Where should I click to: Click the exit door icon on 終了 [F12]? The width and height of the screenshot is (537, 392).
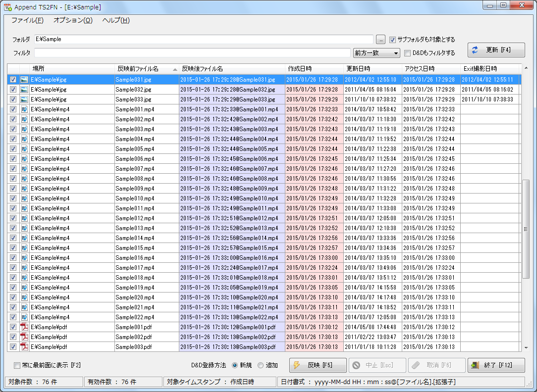pyautogui.click(x=475, y=365)
